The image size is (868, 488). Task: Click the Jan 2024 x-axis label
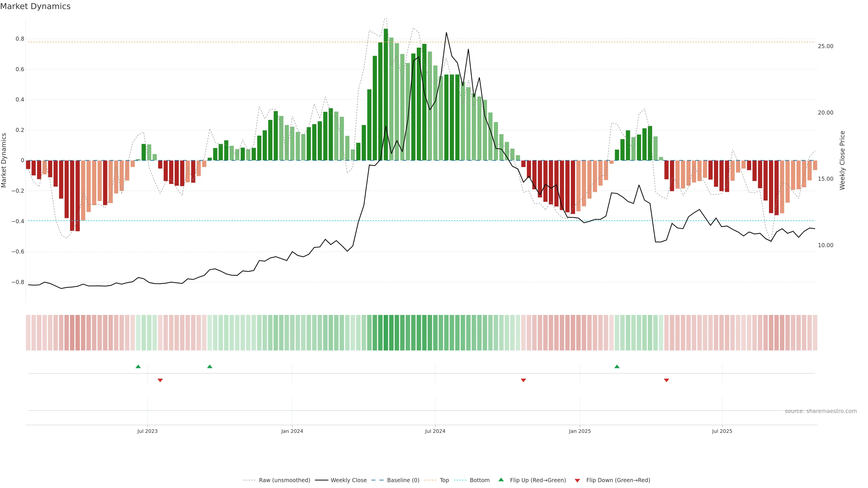(292, 431)
